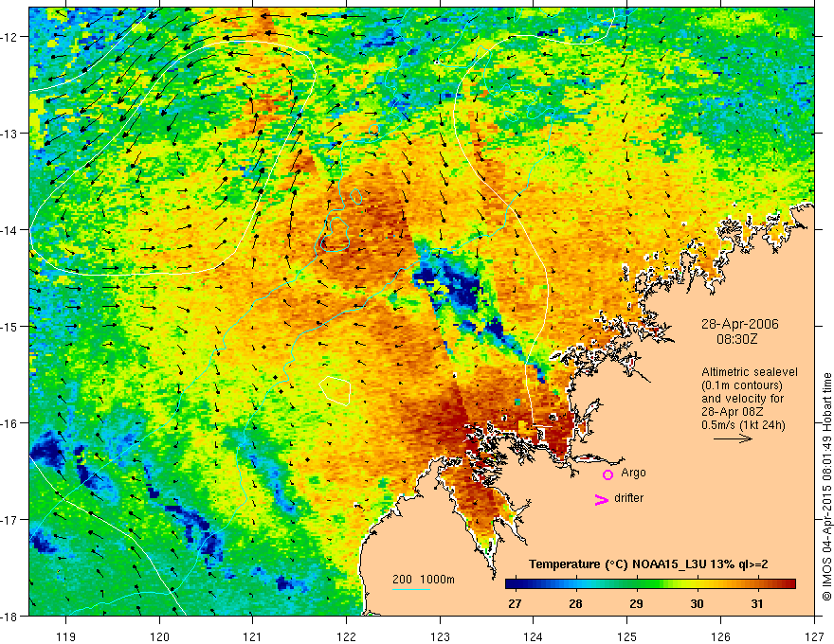The height and width of the screenshot is (644, 834).
Task: Click the colorbar value 31
Action: click(x=757, y=604)
